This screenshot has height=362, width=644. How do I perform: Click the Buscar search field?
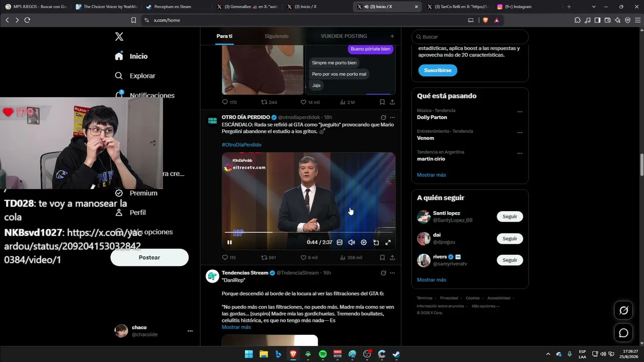coord(470,37)
